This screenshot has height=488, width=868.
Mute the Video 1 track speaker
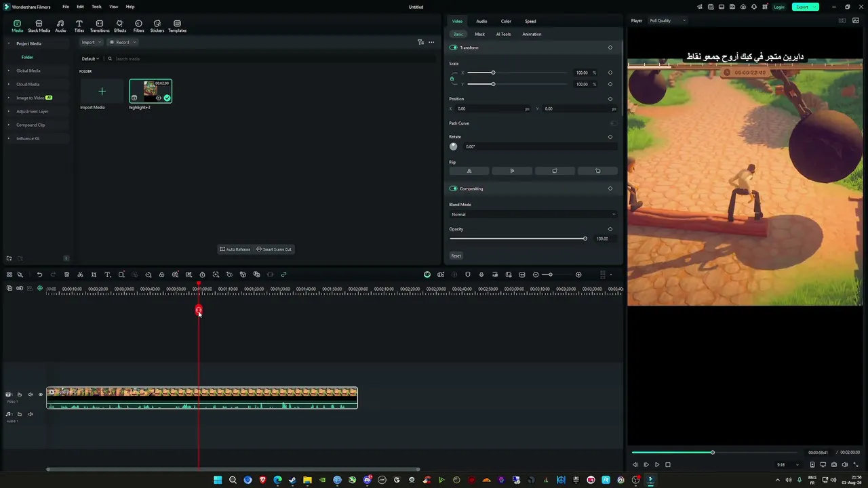click(30, 394)
